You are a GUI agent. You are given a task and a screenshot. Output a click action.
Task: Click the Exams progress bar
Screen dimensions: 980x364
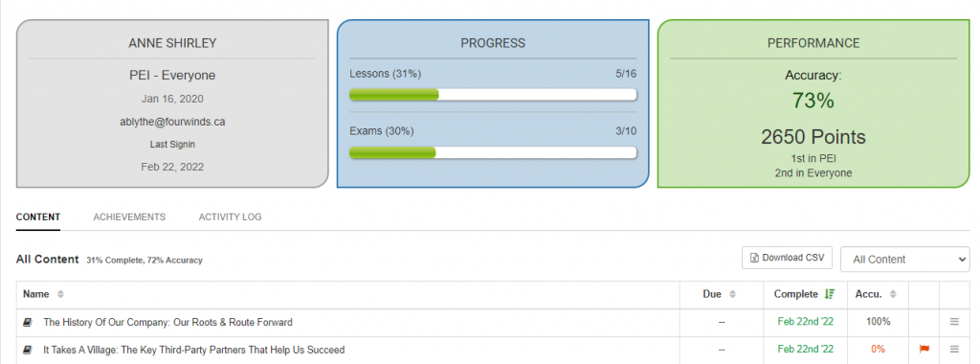pos(493,152)
